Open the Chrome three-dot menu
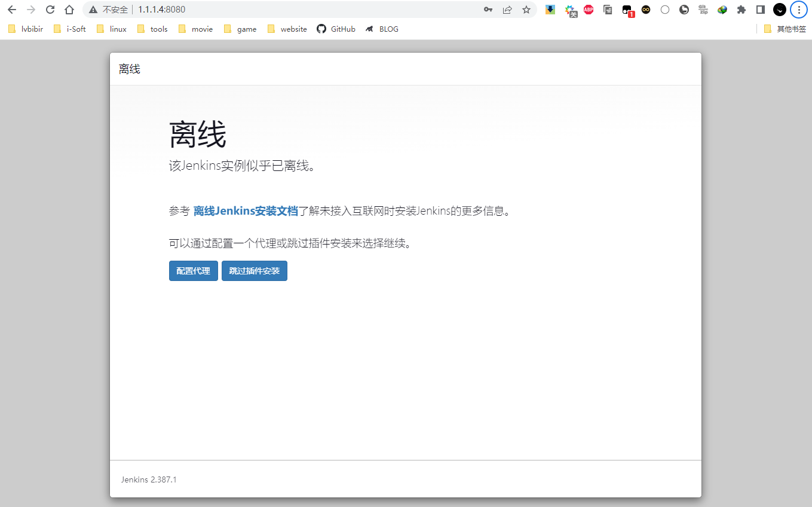 [799, 10]
